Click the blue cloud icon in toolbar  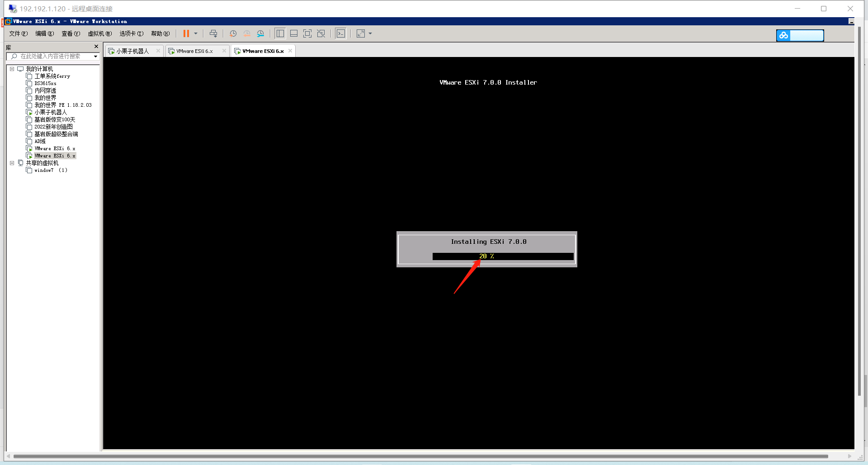[x=783, y=35]
